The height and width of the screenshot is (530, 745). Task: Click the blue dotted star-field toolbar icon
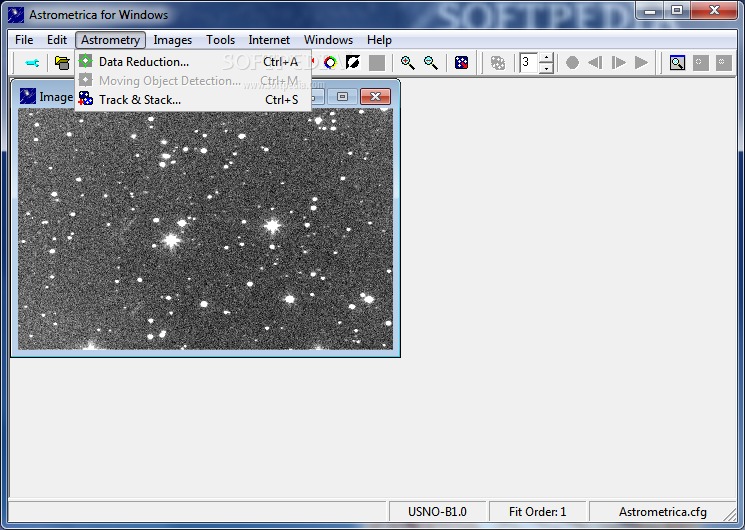tap(461, 63)
